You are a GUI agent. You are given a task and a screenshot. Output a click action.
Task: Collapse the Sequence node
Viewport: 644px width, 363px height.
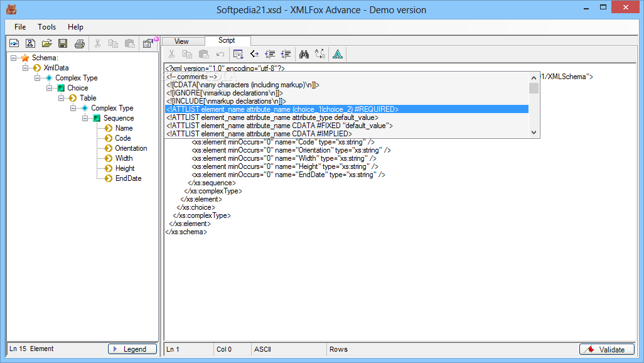click(85, 118)
